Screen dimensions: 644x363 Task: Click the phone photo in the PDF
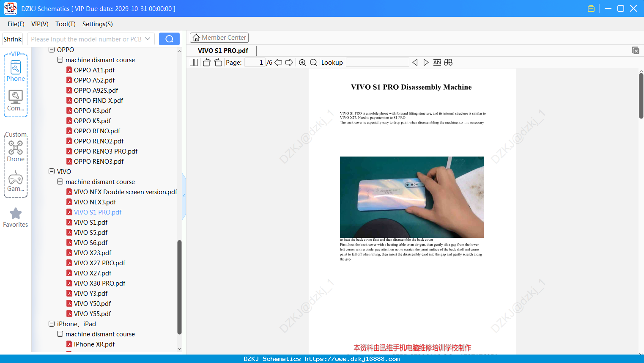(412, 197)
